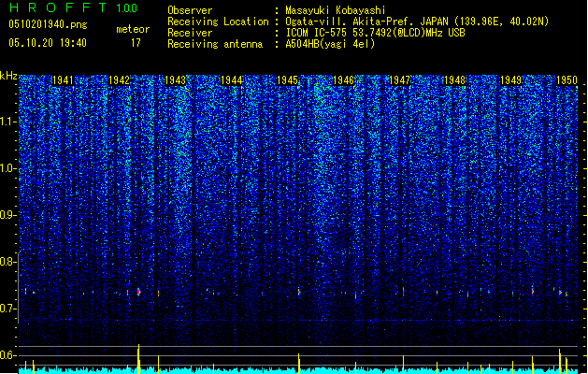Click the 0.6 kHz axis label
Screen dimensions: 588x374
(7, 355)
